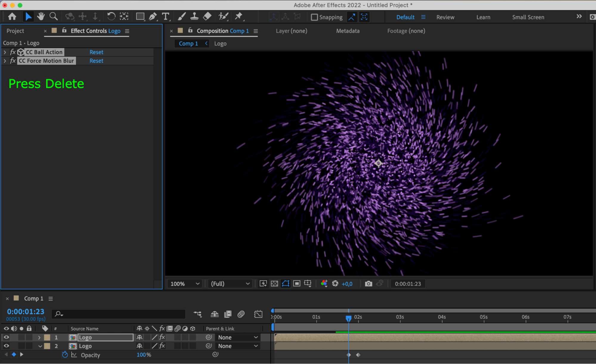Switch to the Review workspace tab
The height and width of the screenshot is (364, 596).
click(x=445, y=17)
